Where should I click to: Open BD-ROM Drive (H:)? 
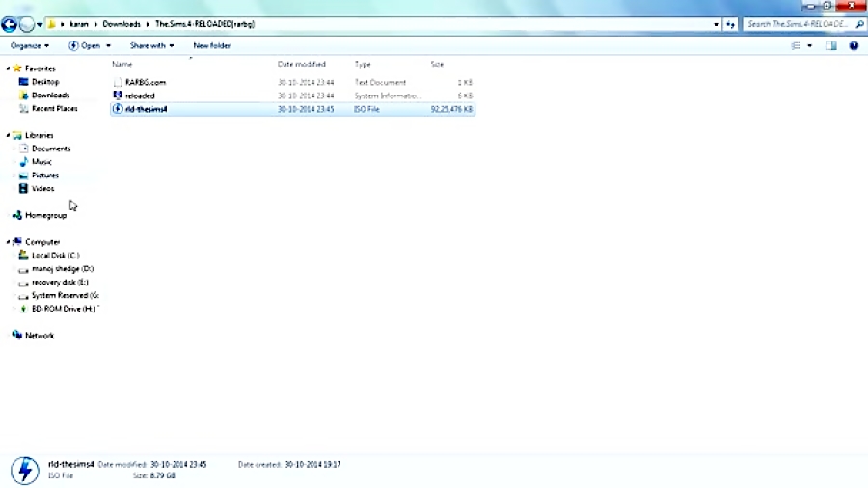pos(65,309)
